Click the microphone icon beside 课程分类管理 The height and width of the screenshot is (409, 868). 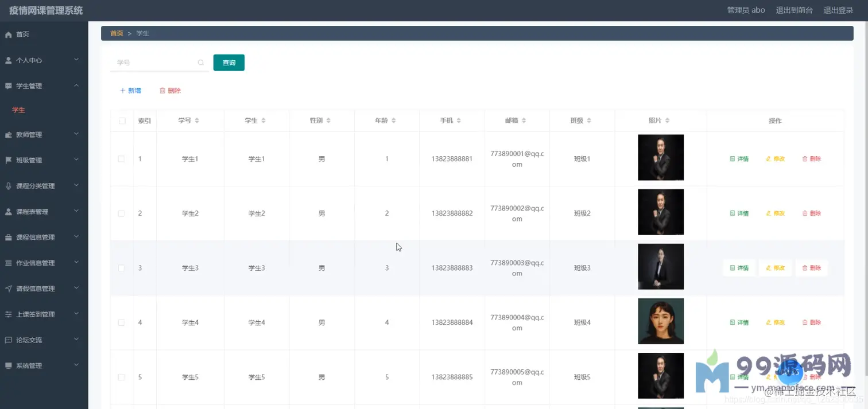pos(8,186)
